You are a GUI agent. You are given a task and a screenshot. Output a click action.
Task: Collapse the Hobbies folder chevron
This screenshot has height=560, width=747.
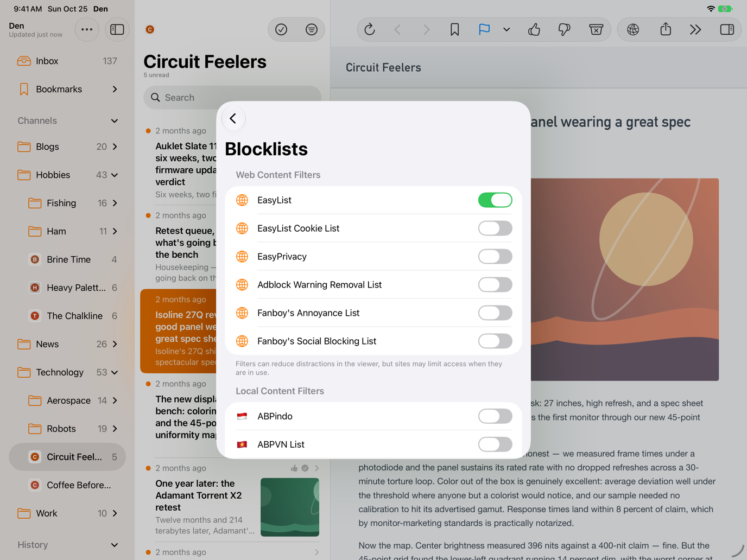(115, 175)
